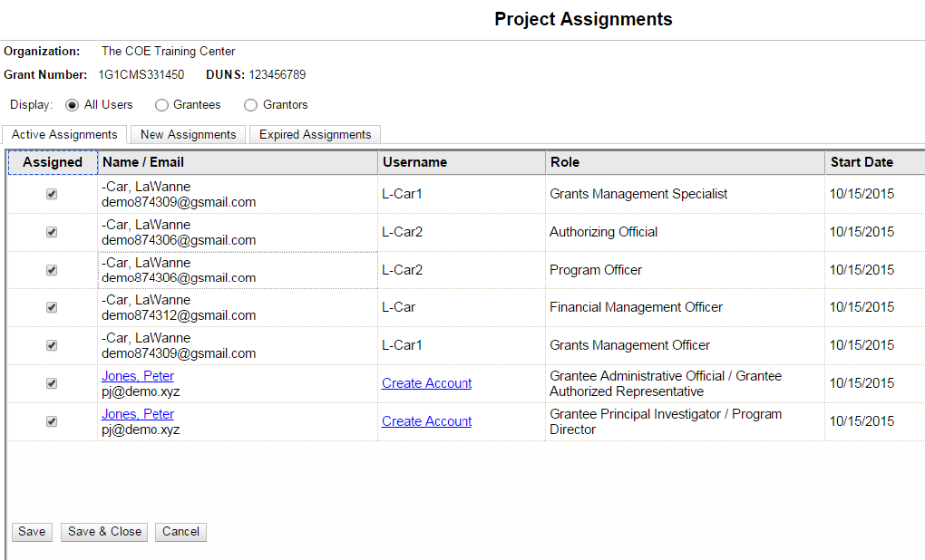Uncheck the Grants Management Officer assignment
925x560 pixels.
52,345
